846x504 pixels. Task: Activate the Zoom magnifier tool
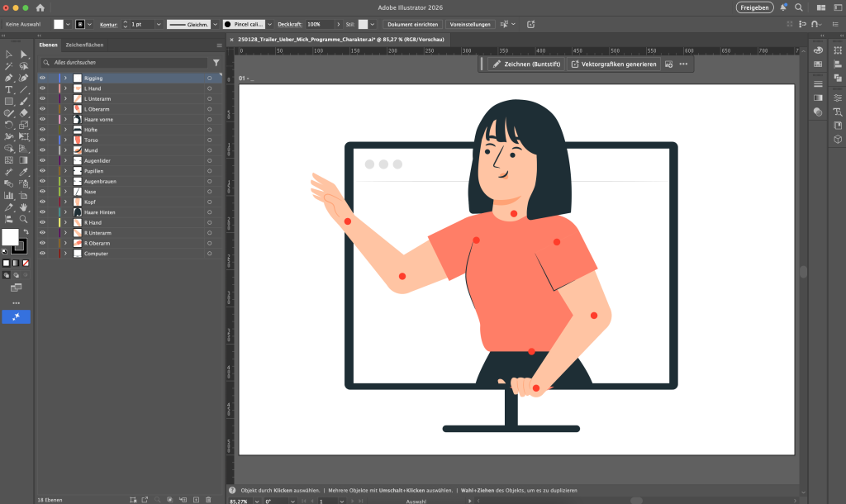[x=23, y=219]
